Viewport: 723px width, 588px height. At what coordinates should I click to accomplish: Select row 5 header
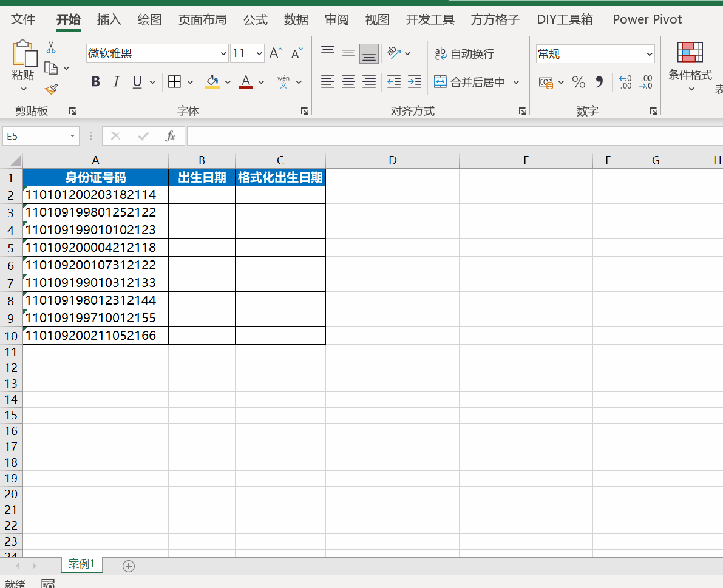pyautogui.click(x=10, y=248)
